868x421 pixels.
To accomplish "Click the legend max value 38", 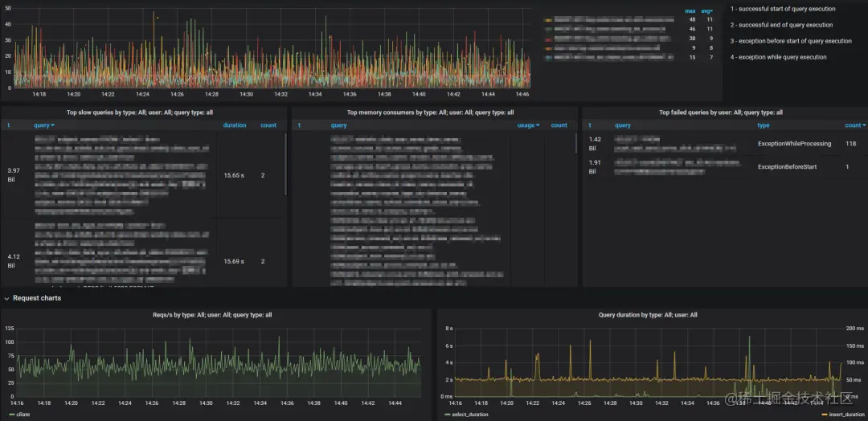I will pos(692,39).
